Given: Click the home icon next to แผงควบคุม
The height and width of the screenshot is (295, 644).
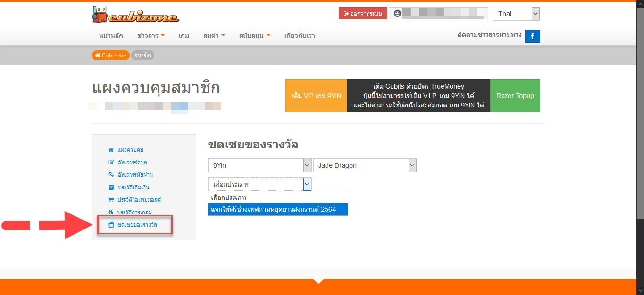Looking at the screenshot, I should 111,150.
